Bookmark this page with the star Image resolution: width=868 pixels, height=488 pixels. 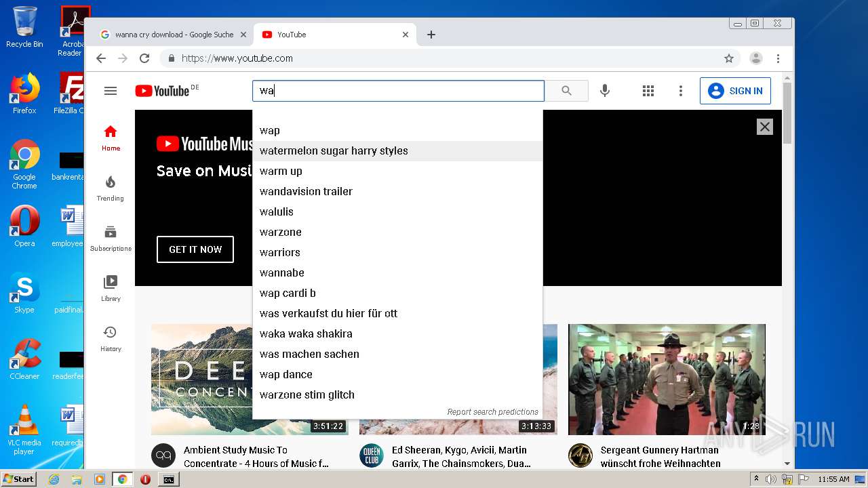point(729,58)
